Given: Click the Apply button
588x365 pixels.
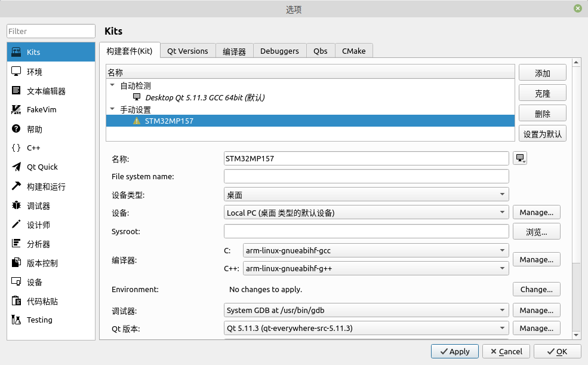Looking at the screenshot, I should 454,351.
